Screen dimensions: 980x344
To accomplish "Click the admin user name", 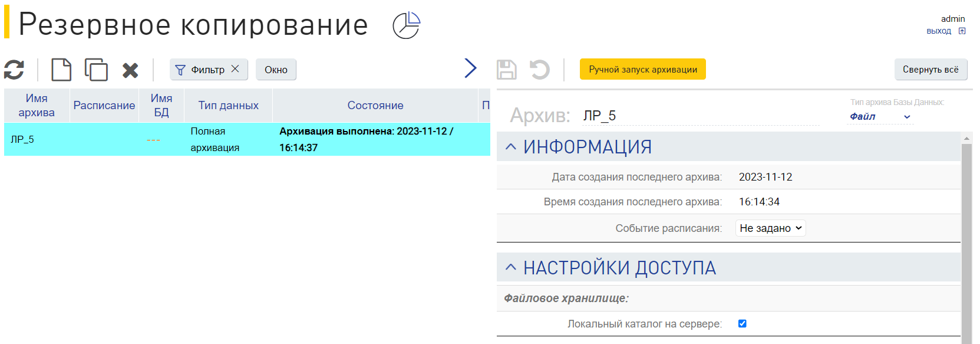I will [x=953, y=19].
